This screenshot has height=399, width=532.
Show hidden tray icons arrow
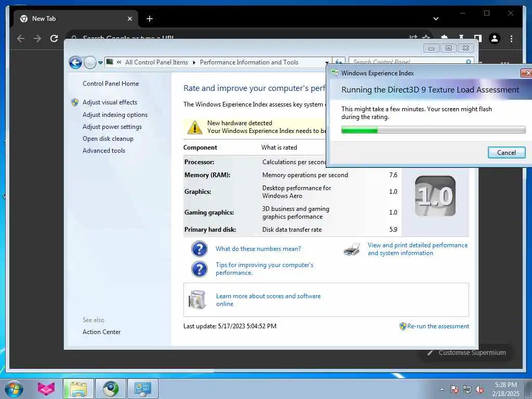(442, 390)
